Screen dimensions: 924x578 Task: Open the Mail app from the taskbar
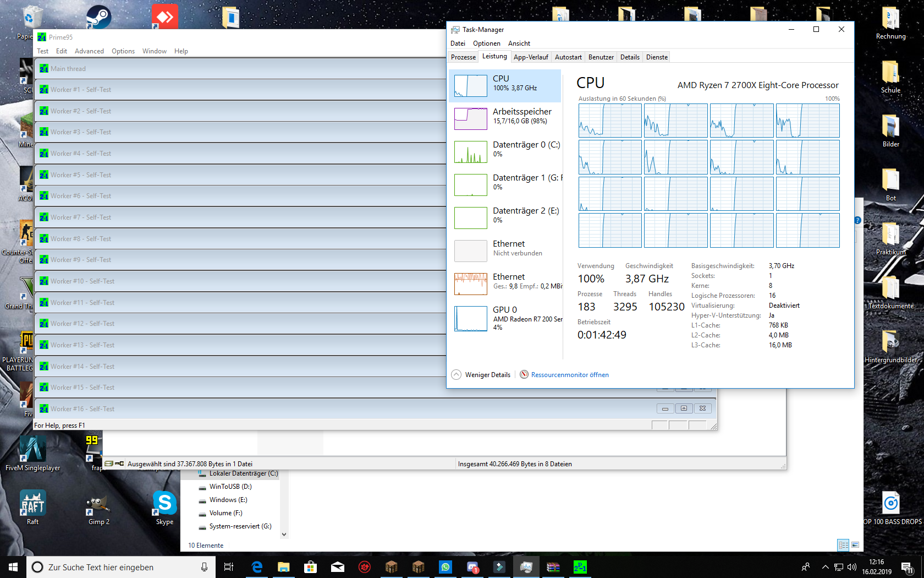pyautogui.click(x=338, y=567)
